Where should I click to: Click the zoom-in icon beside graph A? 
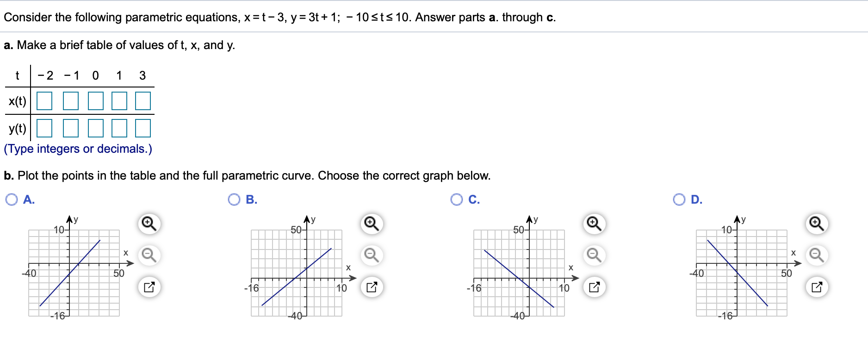[149, 224]
